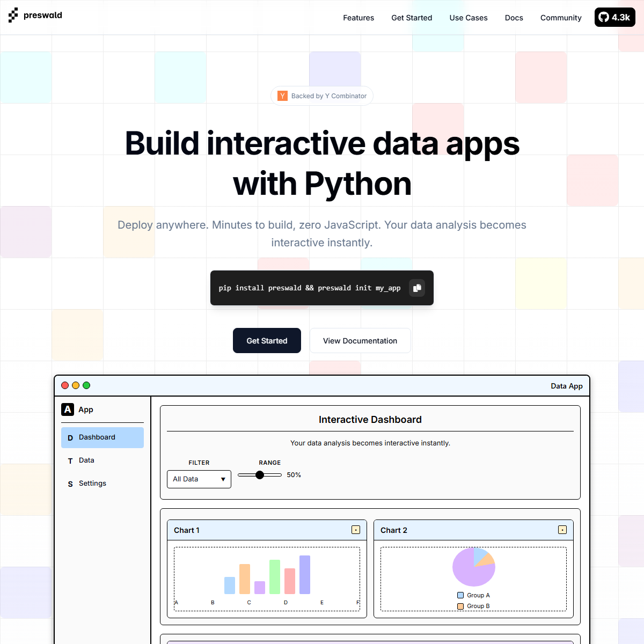Click the Group B legend swatch

click(x=460, y=606)
